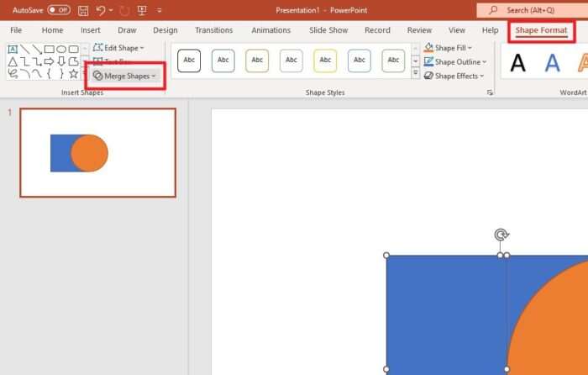Open the Shape Outline dropdown
This screenshot has width=588, height=375.
pos(455,62)
